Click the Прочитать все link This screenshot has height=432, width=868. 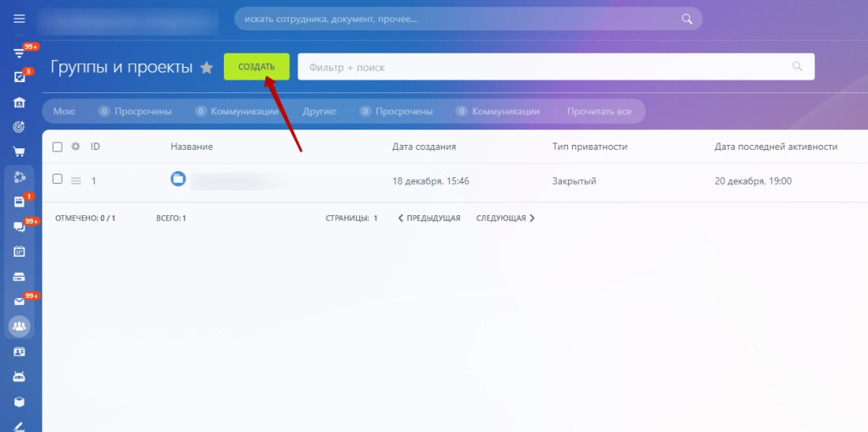point(599,111)
